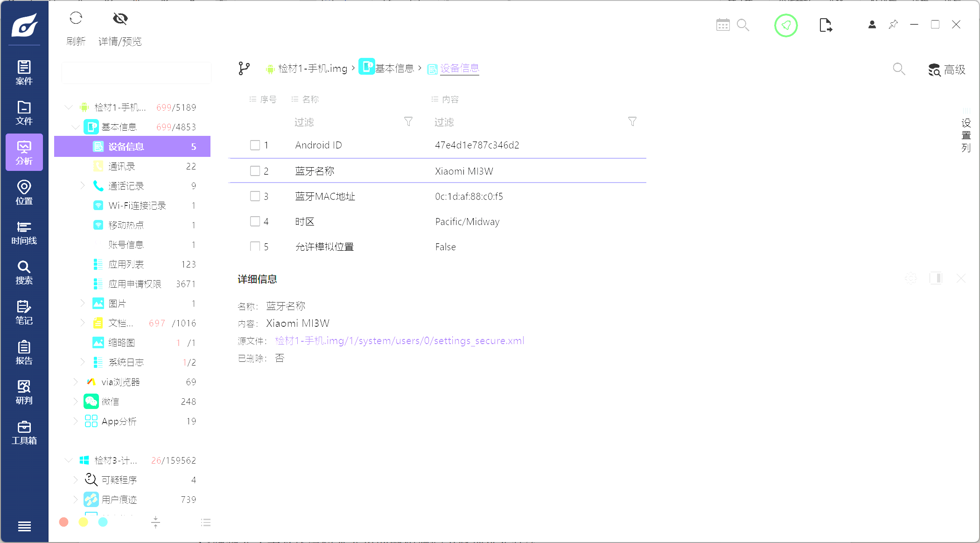980x543 pixels.
Task: Collapse the 基本信息 tree node
Action: (75, 127)
